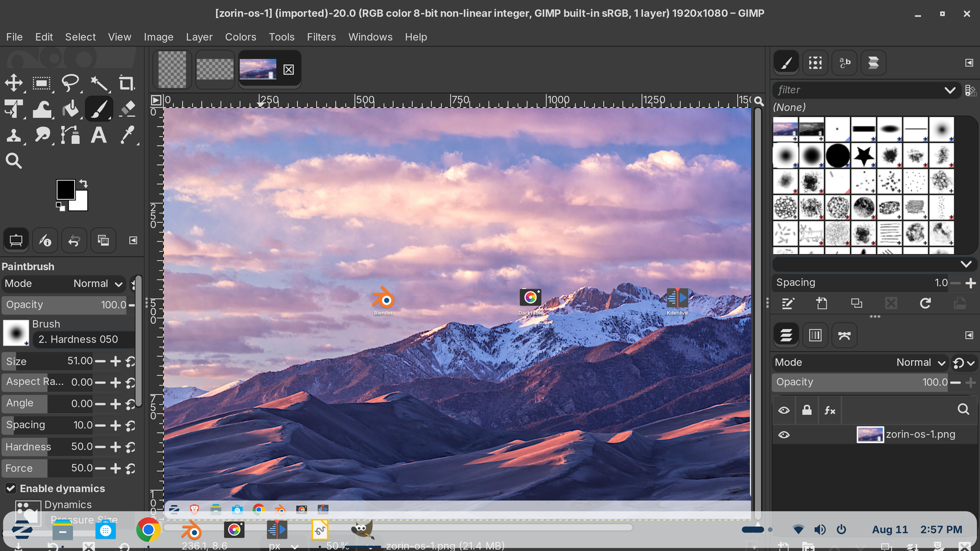Toggle visibility of zorin-os-1.png layer
980x551 pixels.
coord(784,435)
